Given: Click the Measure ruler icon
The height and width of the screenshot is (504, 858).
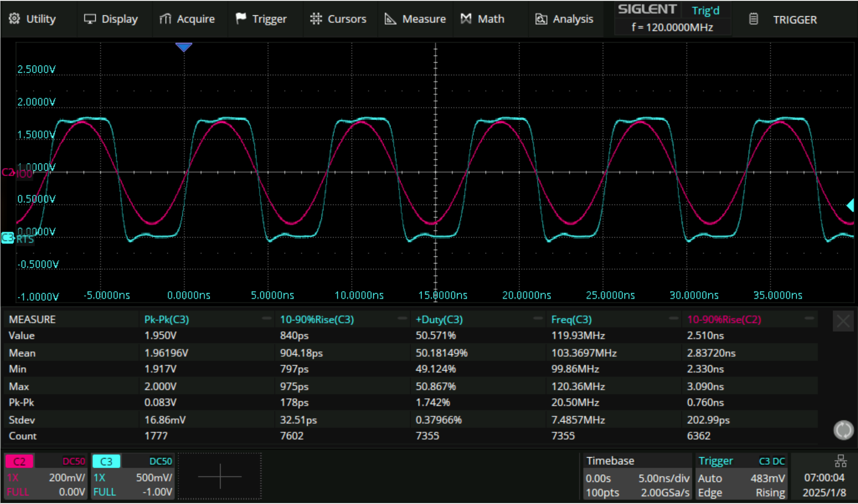Looking at the screenshot, I should [390, 19].
